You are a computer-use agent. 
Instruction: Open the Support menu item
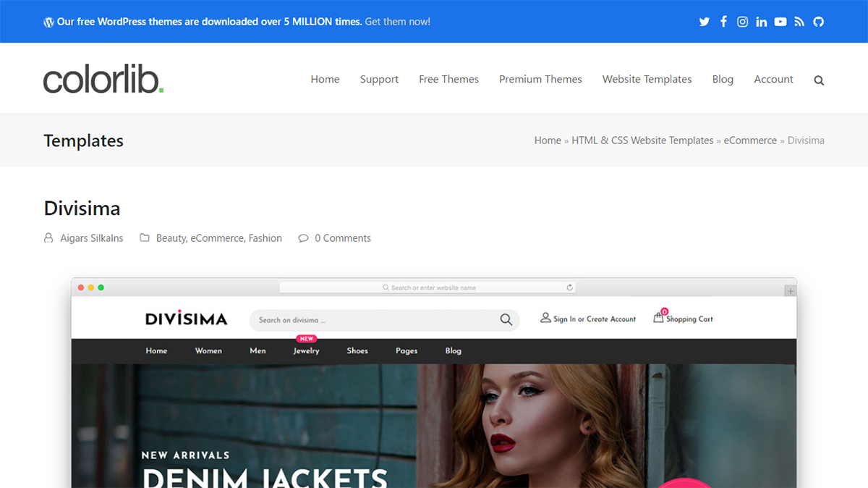pyautogui.click(x=379, y=80)
